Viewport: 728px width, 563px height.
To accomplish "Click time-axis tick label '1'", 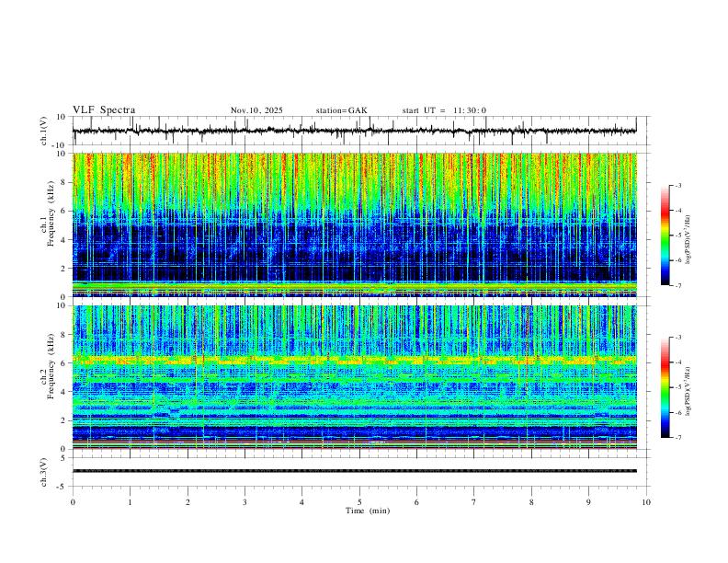I will coord(130,502).
